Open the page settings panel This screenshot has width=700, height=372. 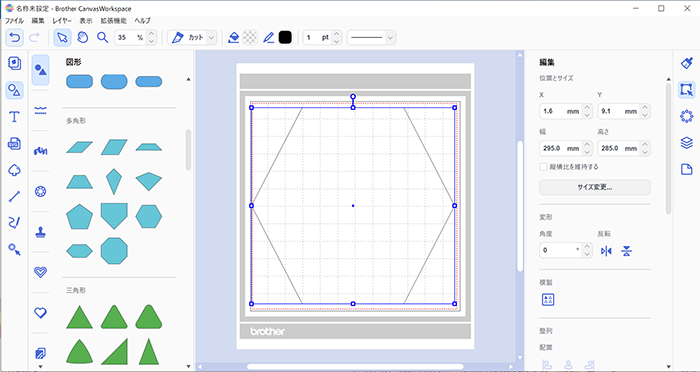(687, 170)
